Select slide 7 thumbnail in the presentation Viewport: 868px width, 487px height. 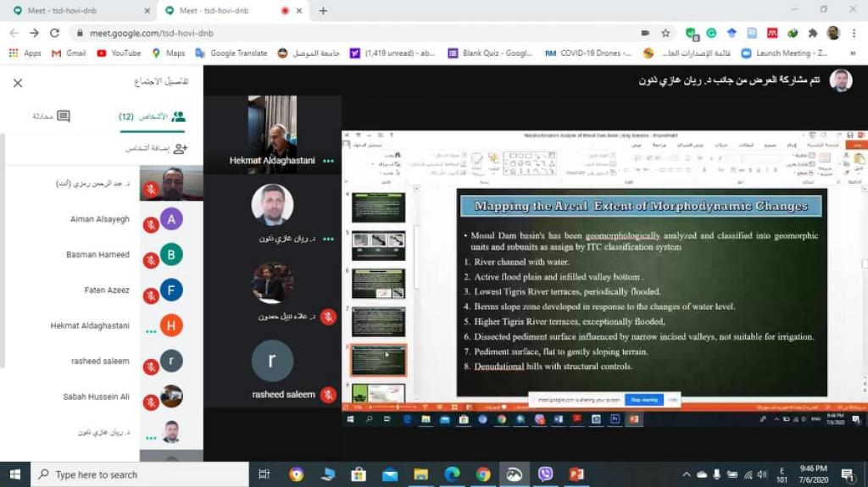point(378,322)
